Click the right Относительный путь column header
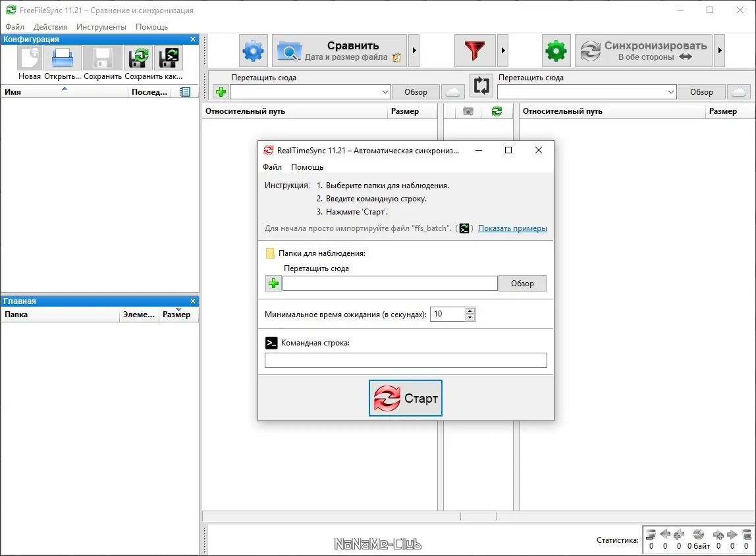 pos(612,111)
